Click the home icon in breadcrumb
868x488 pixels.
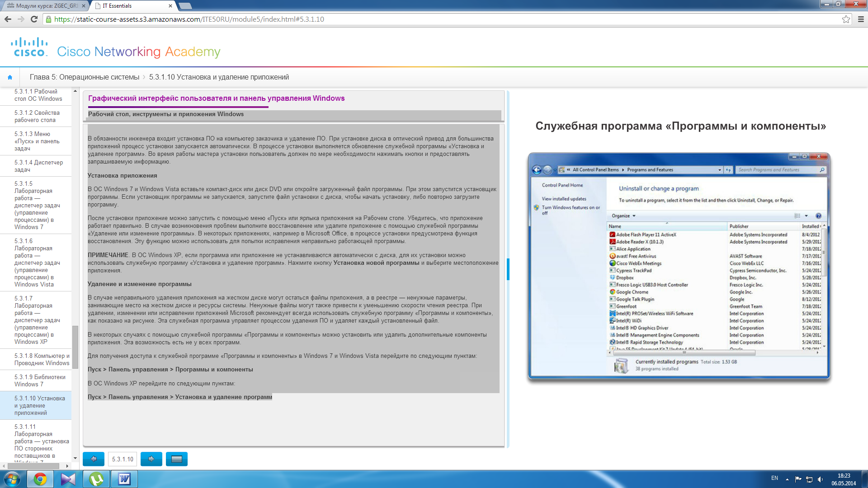coord(10,77)
